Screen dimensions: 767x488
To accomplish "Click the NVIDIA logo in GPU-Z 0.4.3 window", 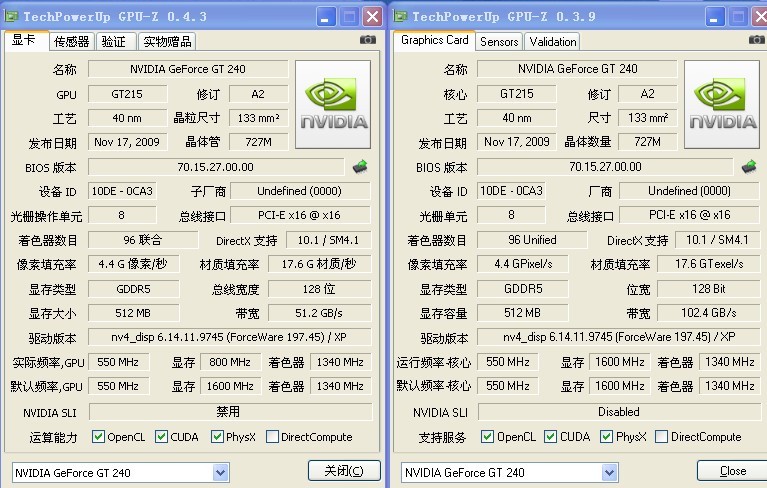I will coord(333,105).
